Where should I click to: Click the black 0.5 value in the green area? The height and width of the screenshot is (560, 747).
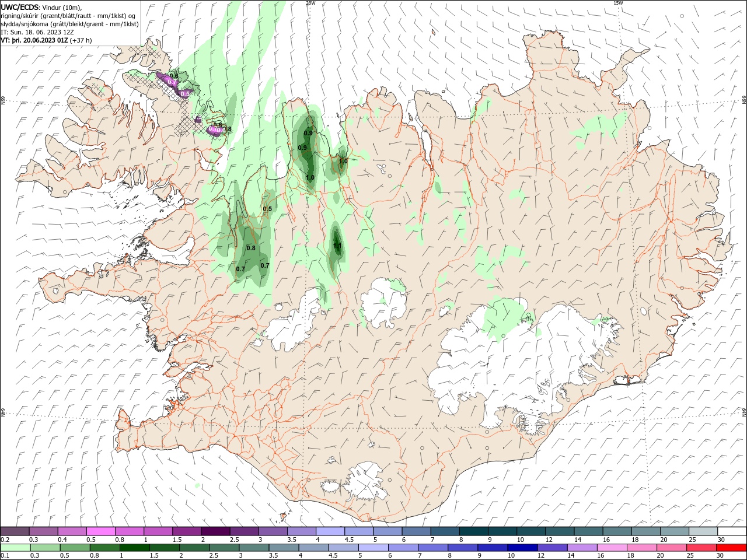267,209
